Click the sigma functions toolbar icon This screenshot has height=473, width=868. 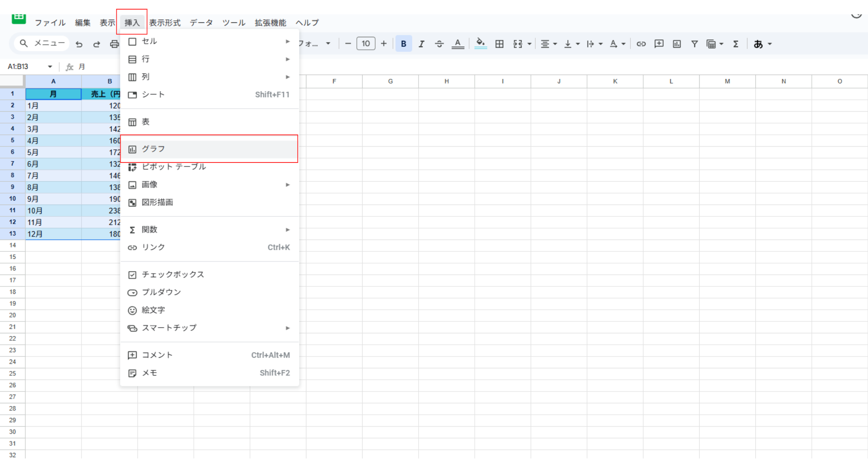[736, 44]
